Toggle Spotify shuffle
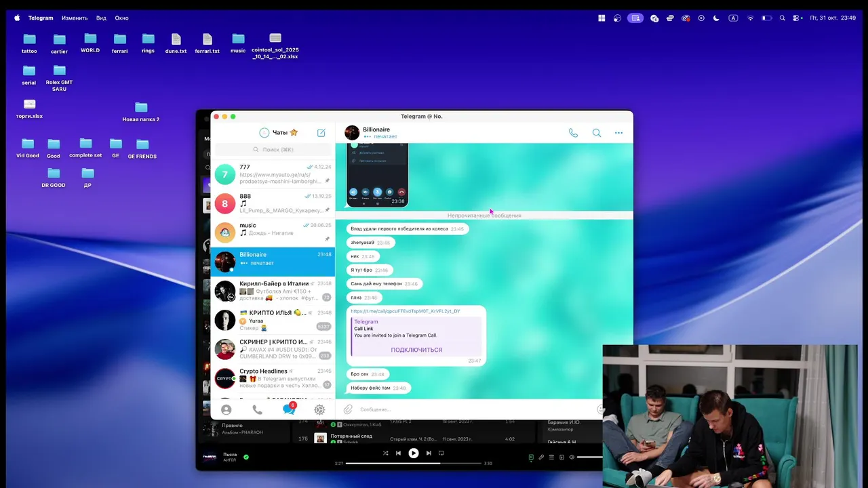This screenshot has width=868, height=488. [x=385, y=453]
